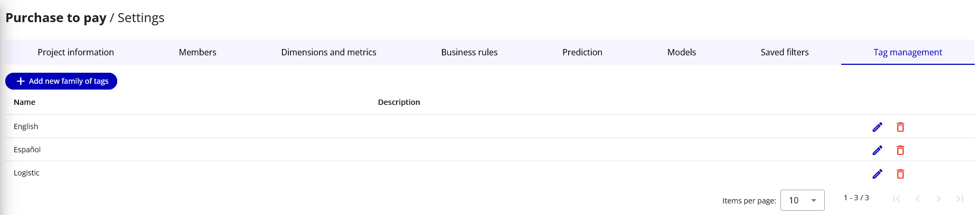The image size is (980, 215).
Task: Go to the previous page arrow
Action: [918, 199]
